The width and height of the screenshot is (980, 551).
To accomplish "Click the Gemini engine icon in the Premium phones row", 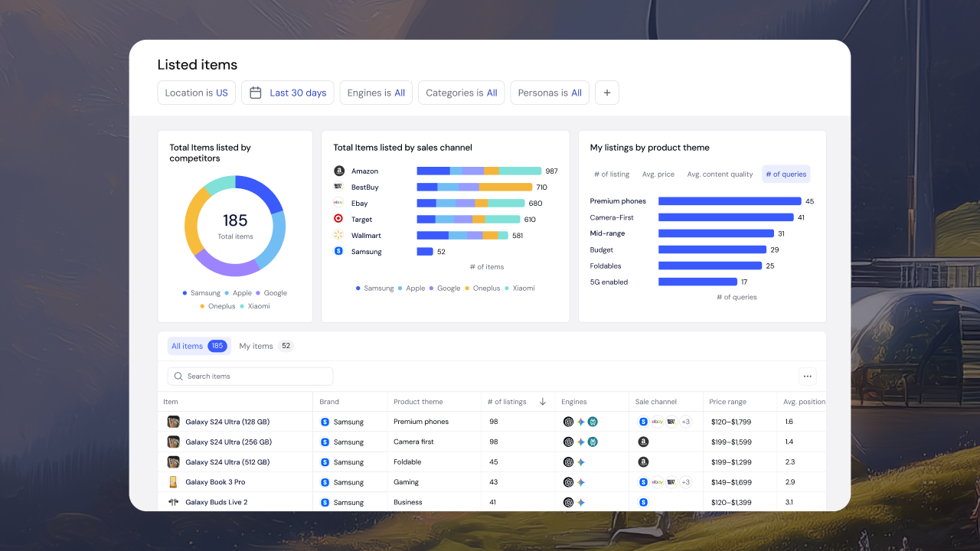I will (x=581, y=422).
